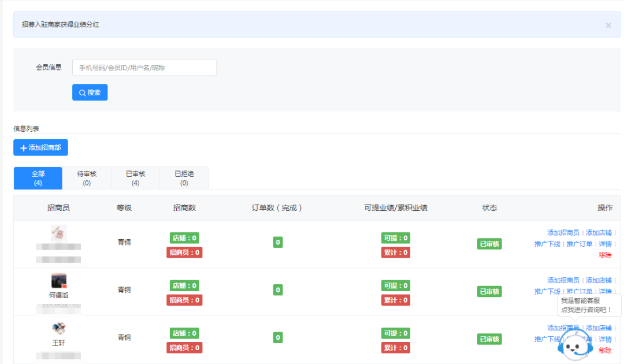Click first row's avatar thumbnail
The height and width of the screenshot is (364, 624).
(x=58, y=233)
